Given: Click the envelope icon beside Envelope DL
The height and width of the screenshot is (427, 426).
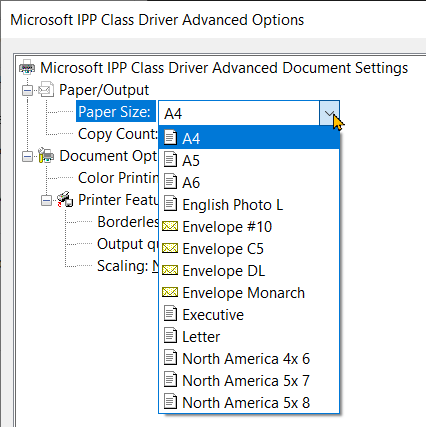Looking at the screenshot, I should 170,270.
